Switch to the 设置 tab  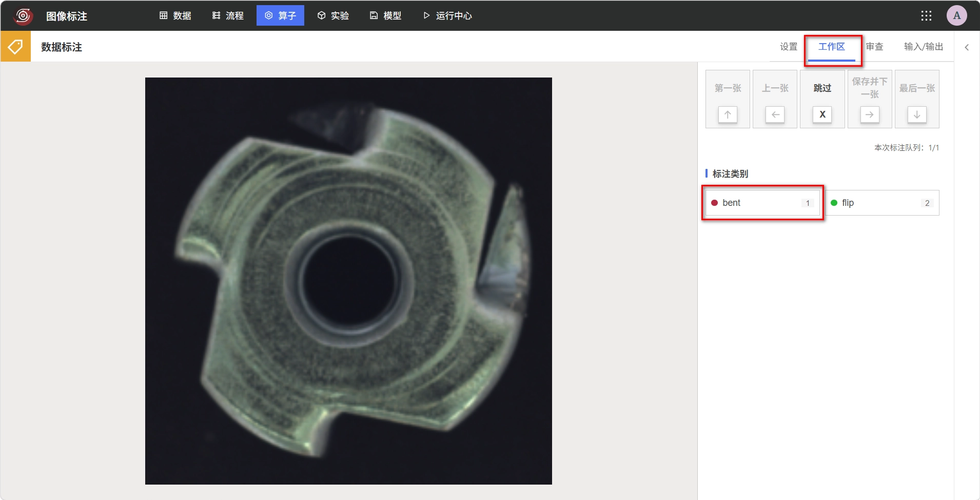click(x=789, y=47)
